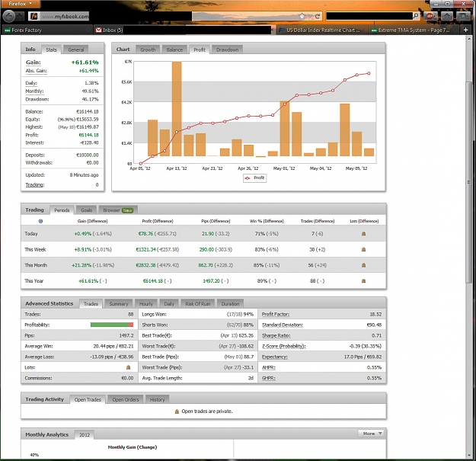Image resolution: width=476 pixels, height=461 pixels.
Task: Show the Drawdown chart tab
Action: tap(228, 50)
